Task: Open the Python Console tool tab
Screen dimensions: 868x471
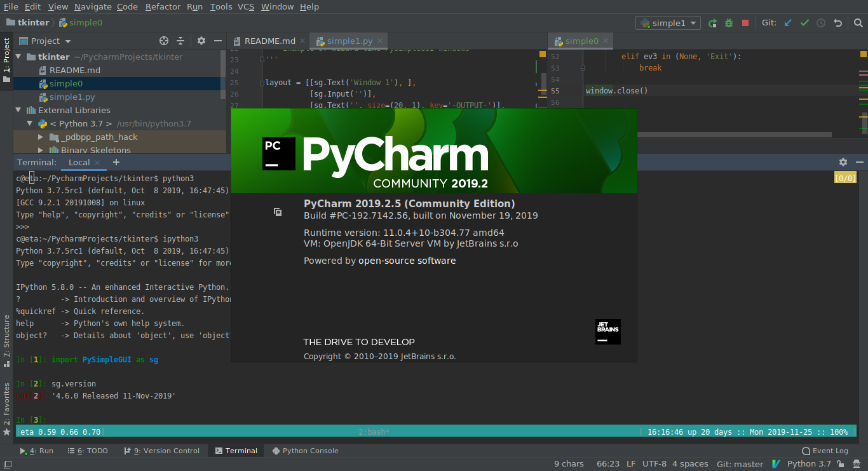Action: (x=305, y=451)
